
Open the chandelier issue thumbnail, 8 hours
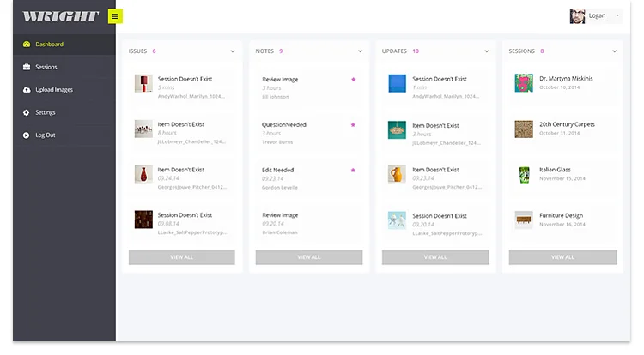[x=143, y=129]
